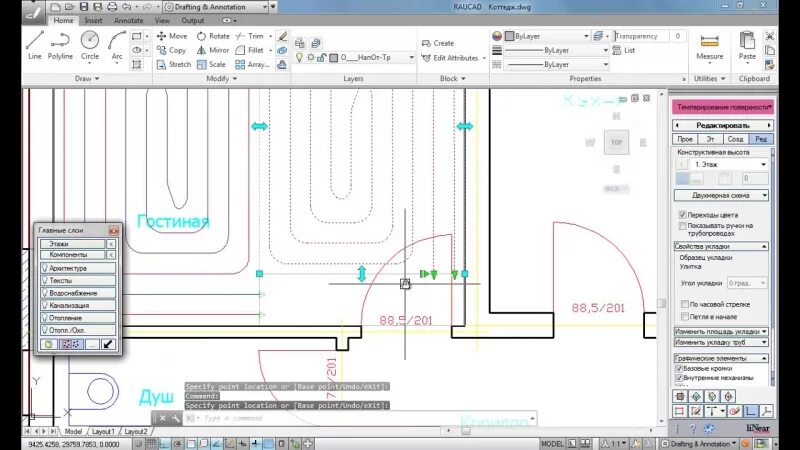Select the Polyline tool
The height and width of the screenshot is (450, 800).
click(60, 45)
